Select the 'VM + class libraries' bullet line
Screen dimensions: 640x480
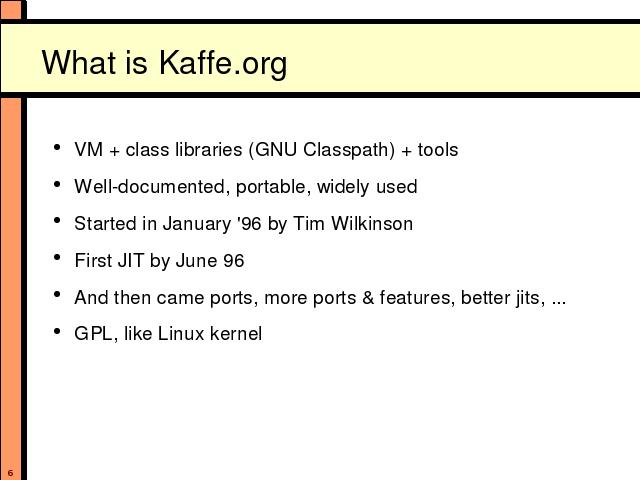[266, 150]
